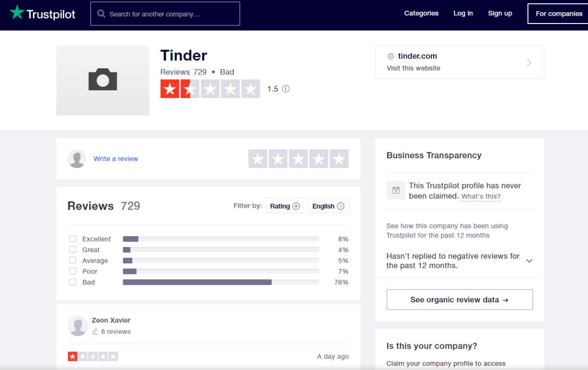Click the camera placeholder company image
588x370 pixels.
tap(103, 80)
